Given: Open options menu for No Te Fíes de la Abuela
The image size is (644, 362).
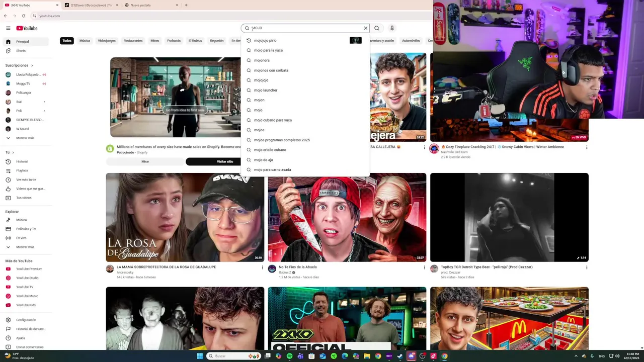Looking at the screenshot, I should pyautogui.click(x=424, y=267).
